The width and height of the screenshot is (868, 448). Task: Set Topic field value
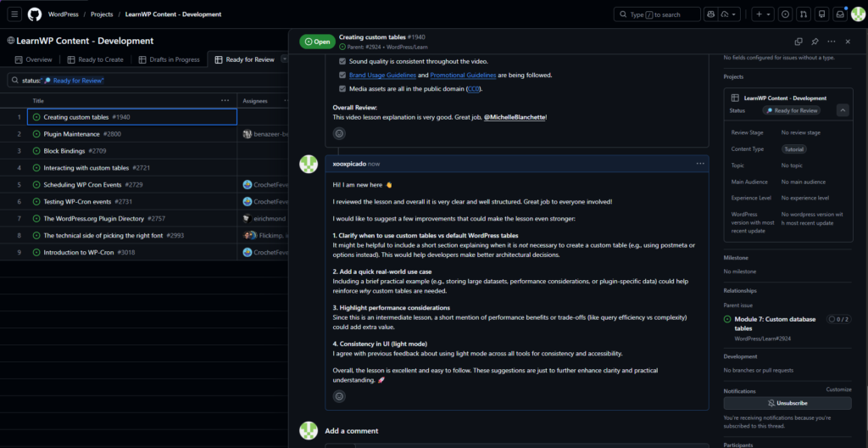coord(792,165)
